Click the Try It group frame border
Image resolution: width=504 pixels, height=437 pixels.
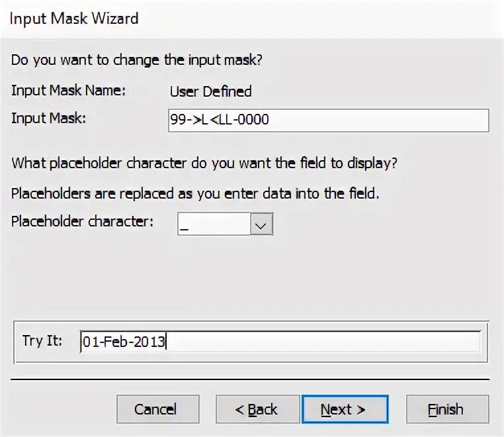(x=251, y=321)
